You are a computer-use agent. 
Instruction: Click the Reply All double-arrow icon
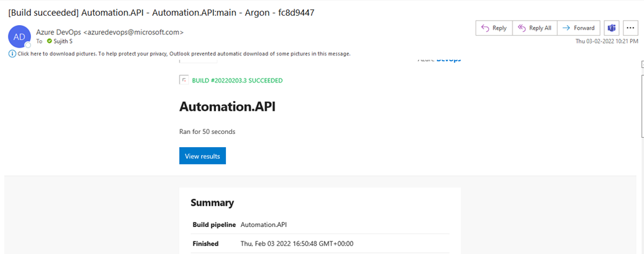522,28
